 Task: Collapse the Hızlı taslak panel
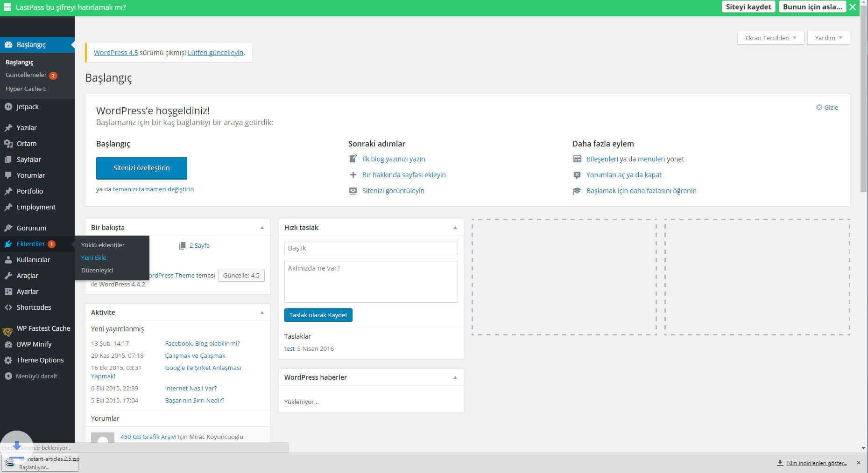coord(455,228)
